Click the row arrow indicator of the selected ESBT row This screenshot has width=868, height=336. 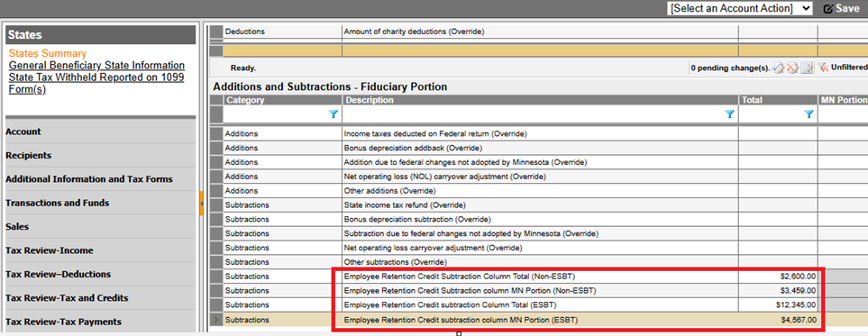point(216,320)
